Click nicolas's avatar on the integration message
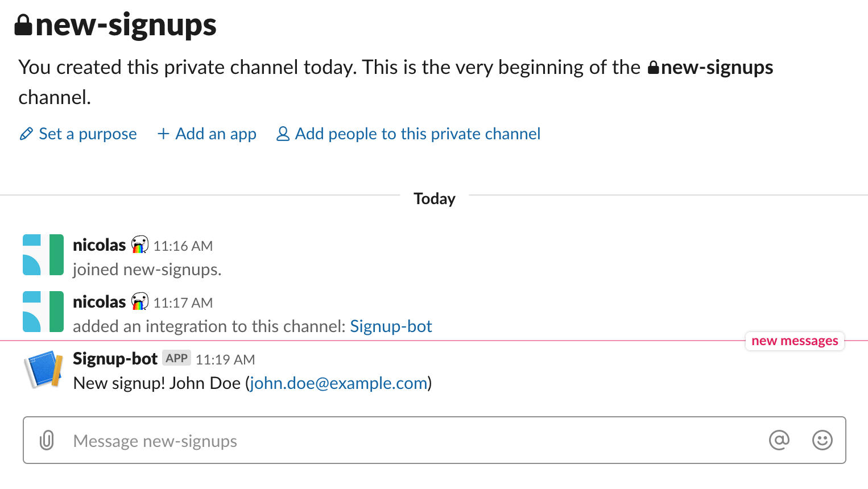 click(43, 312)
